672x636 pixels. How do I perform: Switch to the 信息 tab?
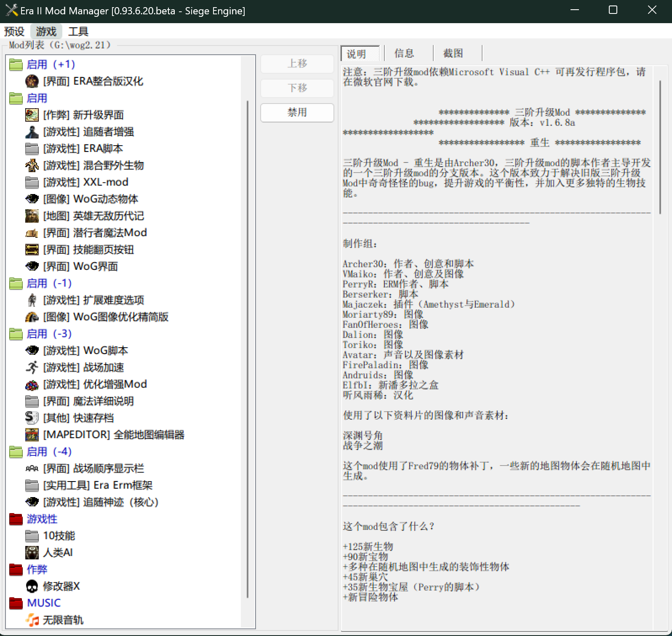[405, 53]
